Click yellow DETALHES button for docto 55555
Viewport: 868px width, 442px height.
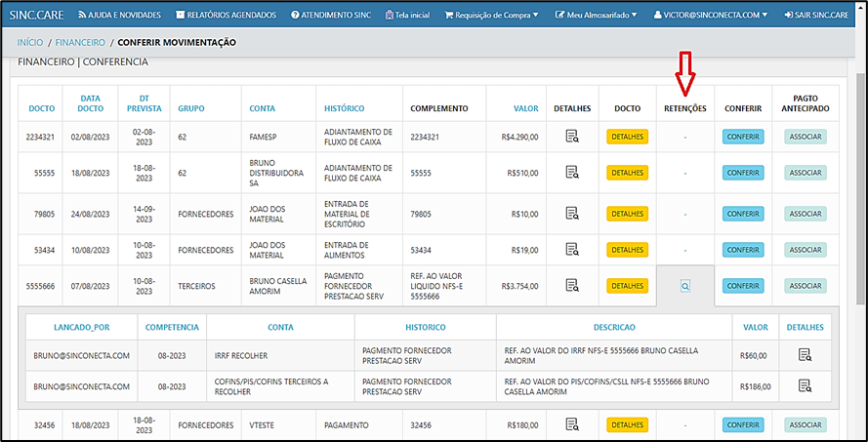tap(627, 173)
